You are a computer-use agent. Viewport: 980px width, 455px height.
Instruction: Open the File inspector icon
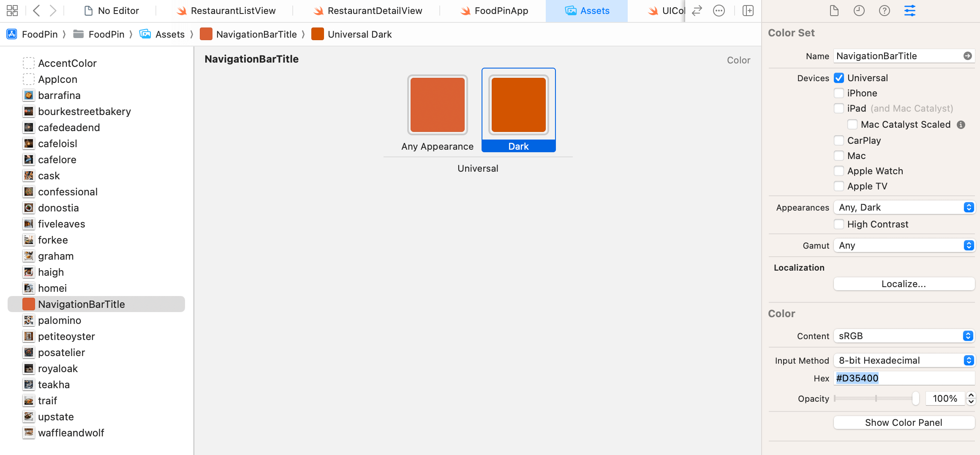pyautogui.click(x=834, y=11)
